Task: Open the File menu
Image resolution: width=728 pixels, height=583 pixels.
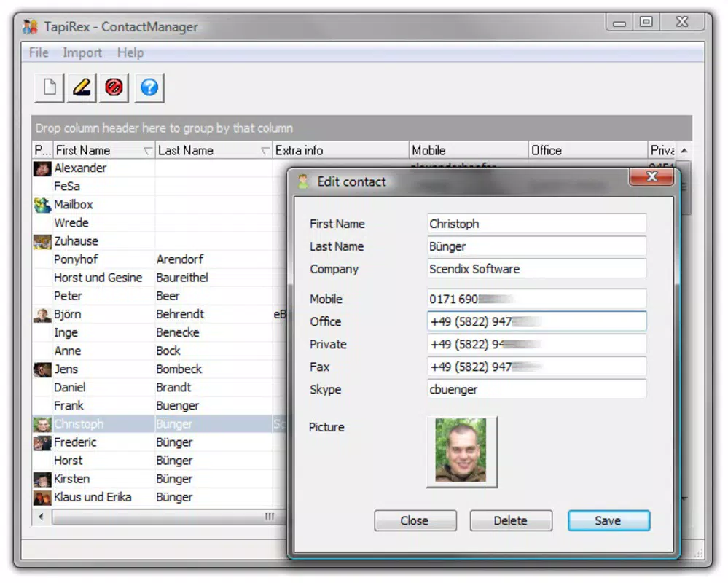Action: coord(39,52)
